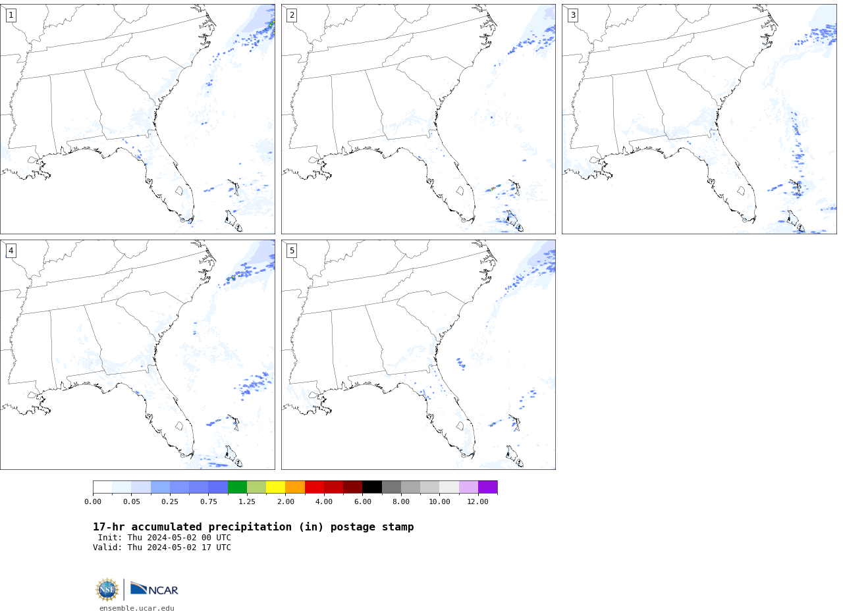The height and width of the screenshot is (616, 843).
Task: Click the boxed number label '1'
Action: tap(11, 15)
